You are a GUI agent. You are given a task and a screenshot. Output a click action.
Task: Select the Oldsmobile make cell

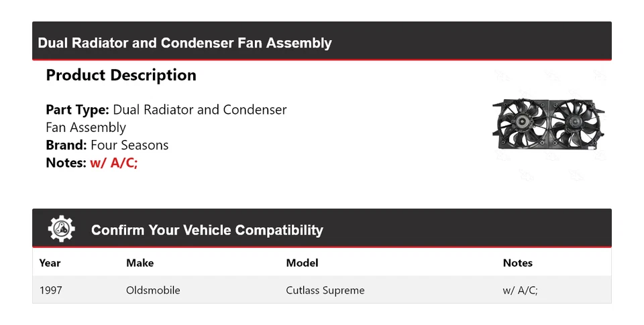coord(153,290)
